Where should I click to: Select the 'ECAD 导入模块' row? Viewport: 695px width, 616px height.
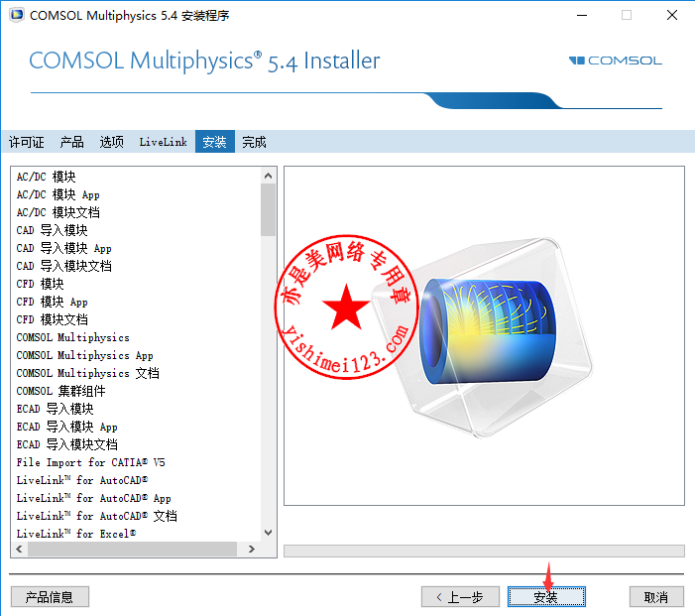pos(138,409)
